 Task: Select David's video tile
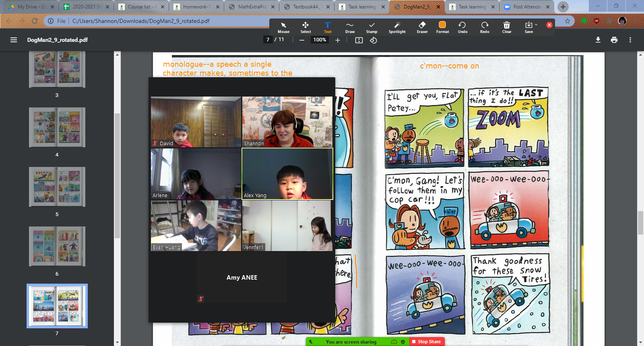tap(196, 122)
